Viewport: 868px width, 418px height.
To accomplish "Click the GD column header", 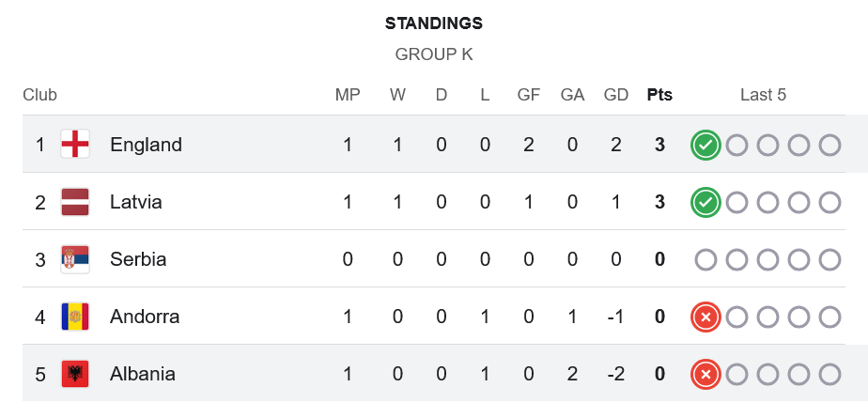I will click(x=616, y=95).
